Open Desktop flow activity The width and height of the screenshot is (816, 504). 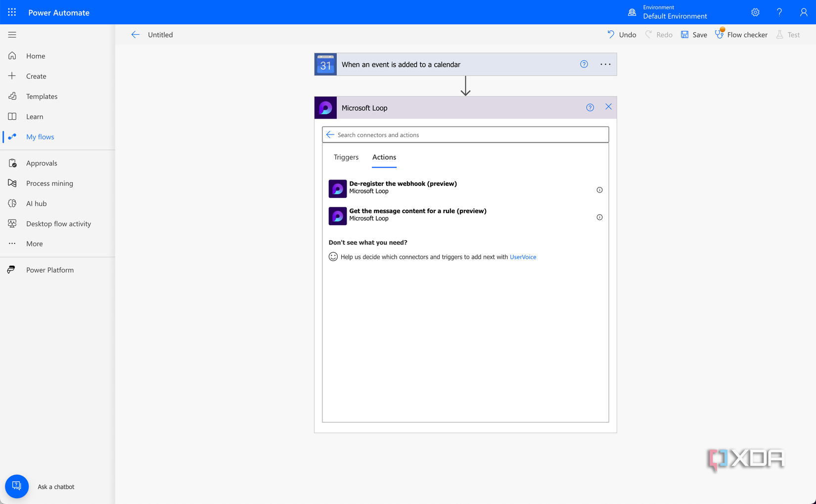point(57,224)
